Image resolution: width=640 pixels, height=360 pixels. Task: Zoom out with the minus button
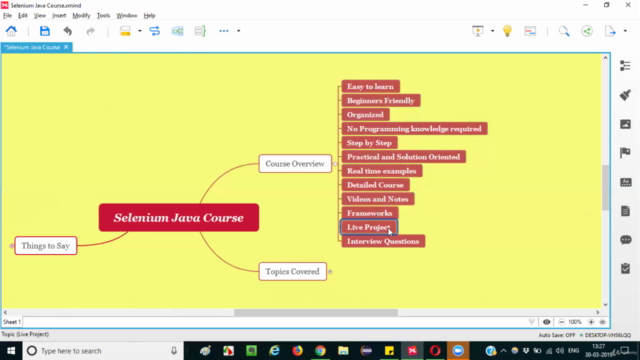pyautogui.click(x=562, y=322)
